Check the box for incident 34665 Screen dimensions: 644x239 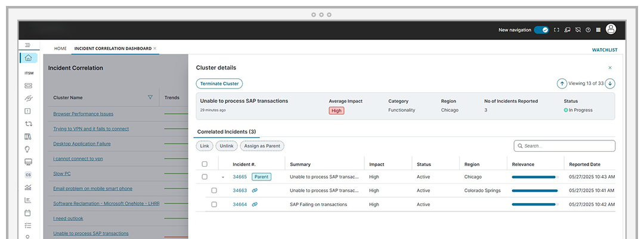205,177
